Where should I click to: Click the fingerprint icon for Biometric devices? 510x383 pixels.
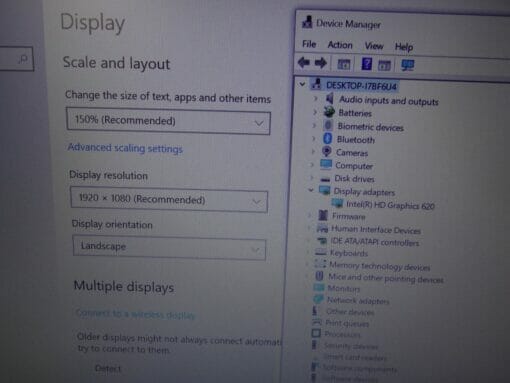pyautogui.click(x=328, y=125)
